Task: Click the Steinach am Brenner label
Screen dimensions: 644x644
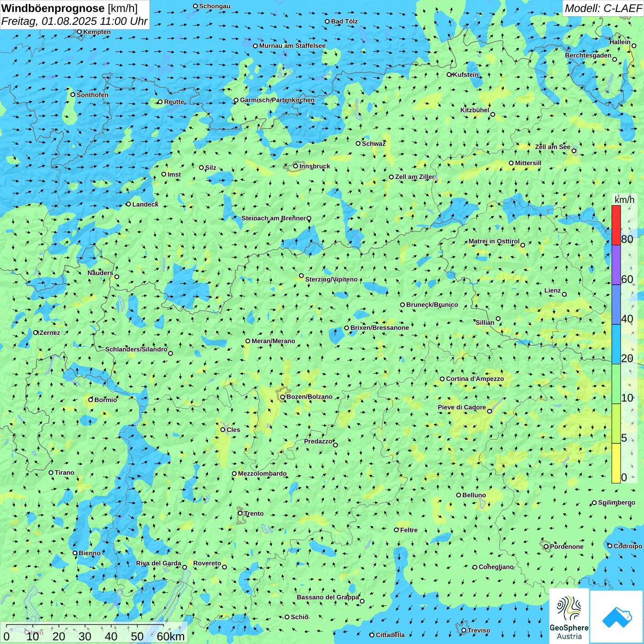Action: pos(274,218)
